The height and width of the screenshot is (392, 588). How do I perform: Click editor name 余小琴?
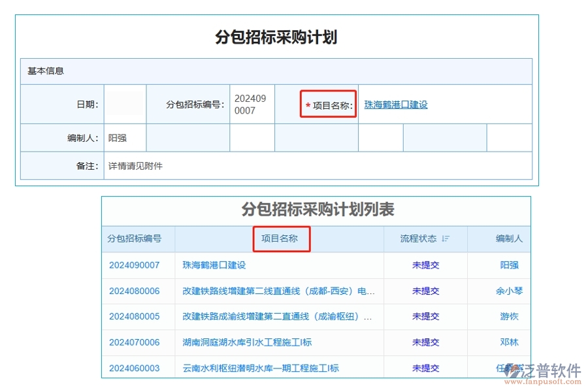point(509,291)
